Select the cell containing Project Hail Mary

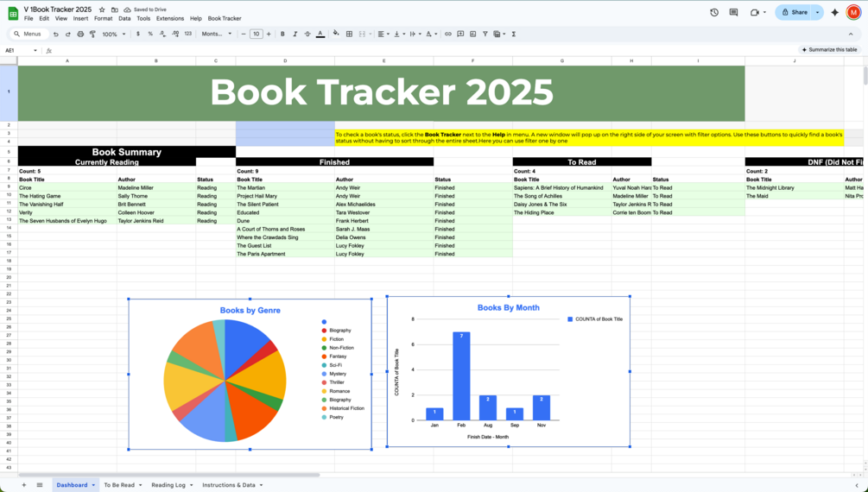click(x=285, y=196)
